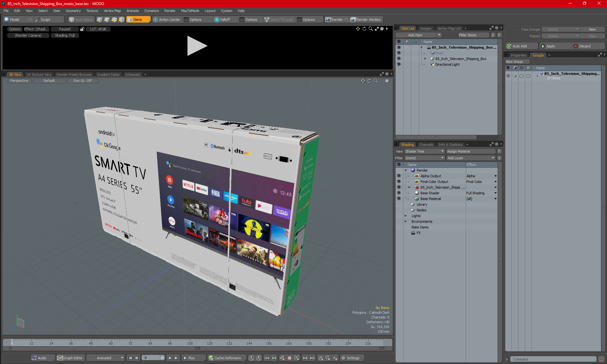Image resolution: width=607 pixels, height=364 pixels.
Task: Open Graph Editor
Action: (70, 358)
